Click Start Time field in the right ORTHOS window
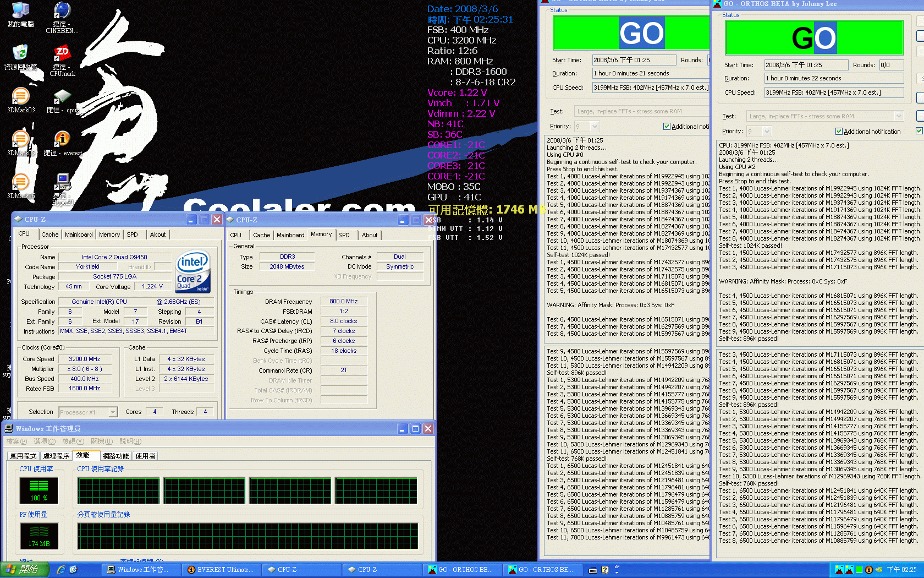This screenshot has width=924, height=578. tap(806, 65)
